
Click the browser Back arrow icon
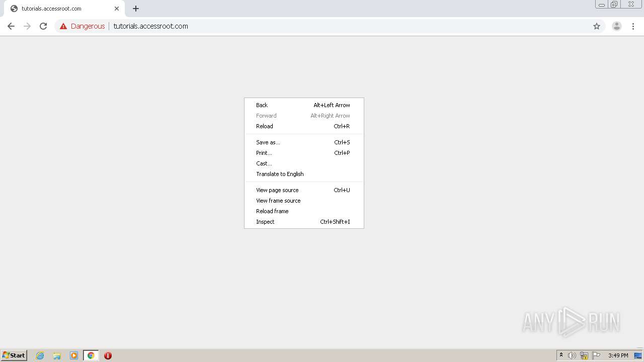click(x=11, y=26)
